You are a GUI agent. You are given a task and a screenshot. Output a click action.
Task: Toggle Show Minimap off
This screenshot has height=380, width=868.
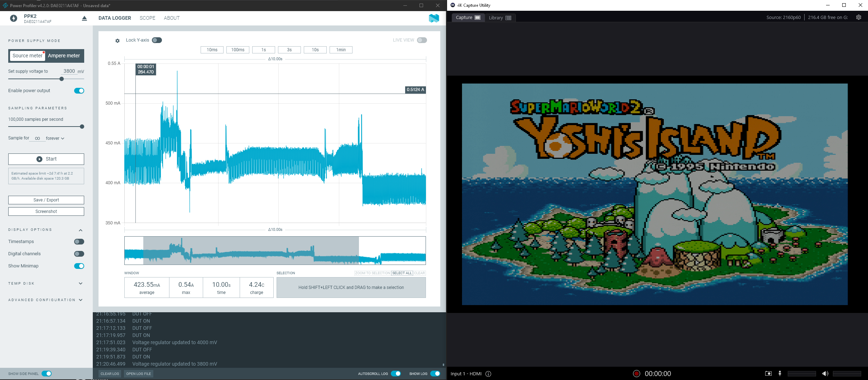[x=79, y=266]
